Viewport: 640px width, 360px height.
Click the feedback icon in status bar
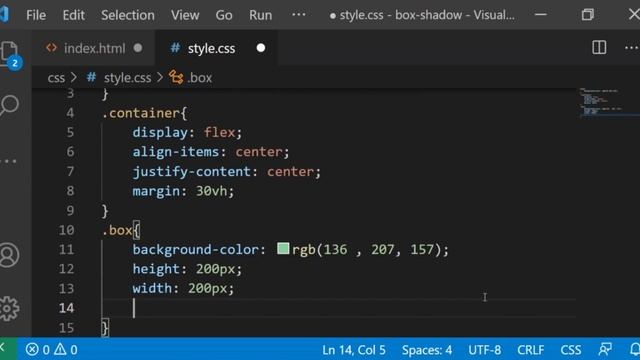point(605,349)
